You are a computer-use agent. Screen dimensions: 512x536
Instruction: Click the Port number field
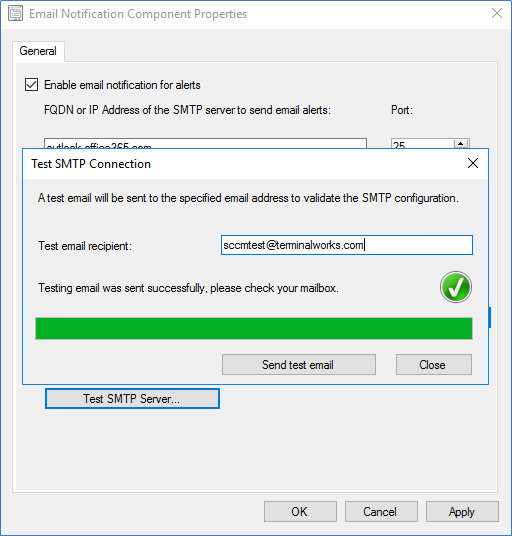tap(422, 144)
